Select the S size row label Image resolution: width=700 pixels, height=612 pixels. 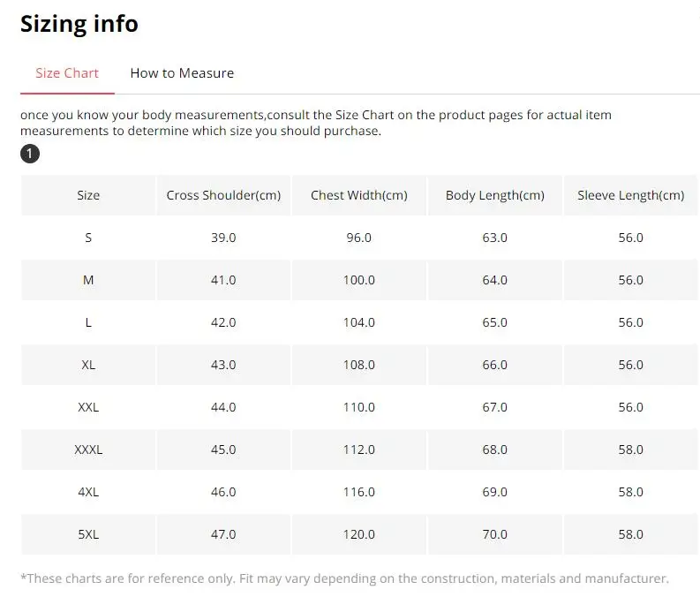pyautogui.click(x=88, y=238)
